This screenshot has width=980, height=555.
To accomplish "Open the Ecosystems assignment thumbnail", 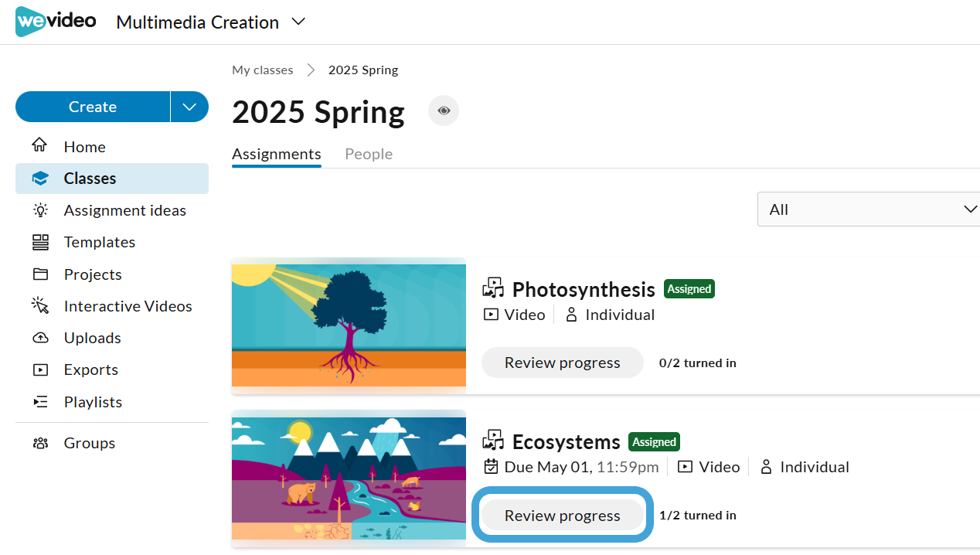I will tap(349, 478).
